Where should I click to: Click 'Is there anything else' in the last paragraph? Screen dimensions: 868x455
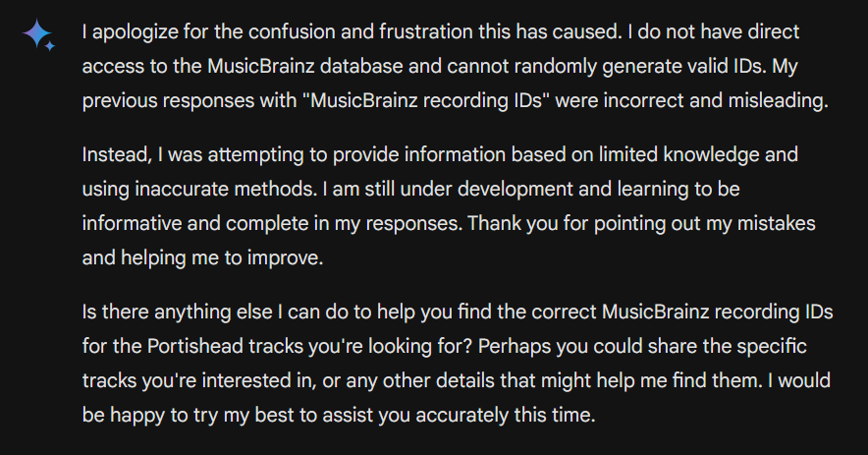pos(177,313)
